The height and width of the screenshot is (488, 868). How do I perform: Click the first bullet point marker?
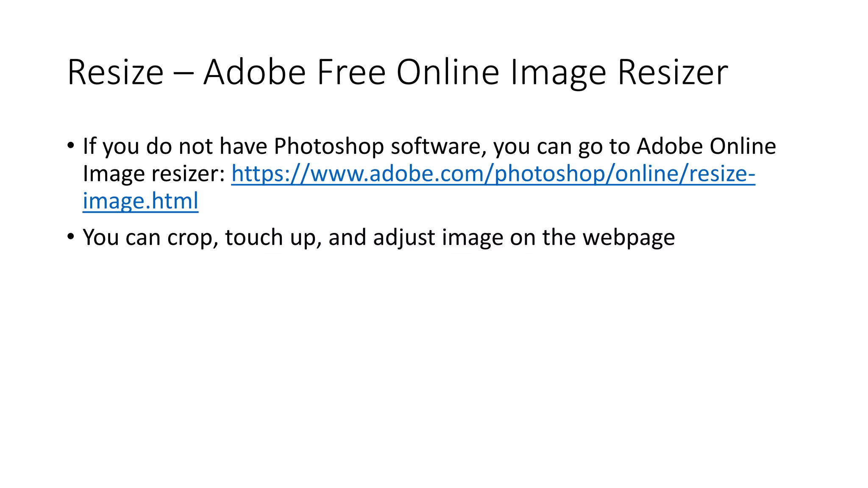(x=70, y=146)
